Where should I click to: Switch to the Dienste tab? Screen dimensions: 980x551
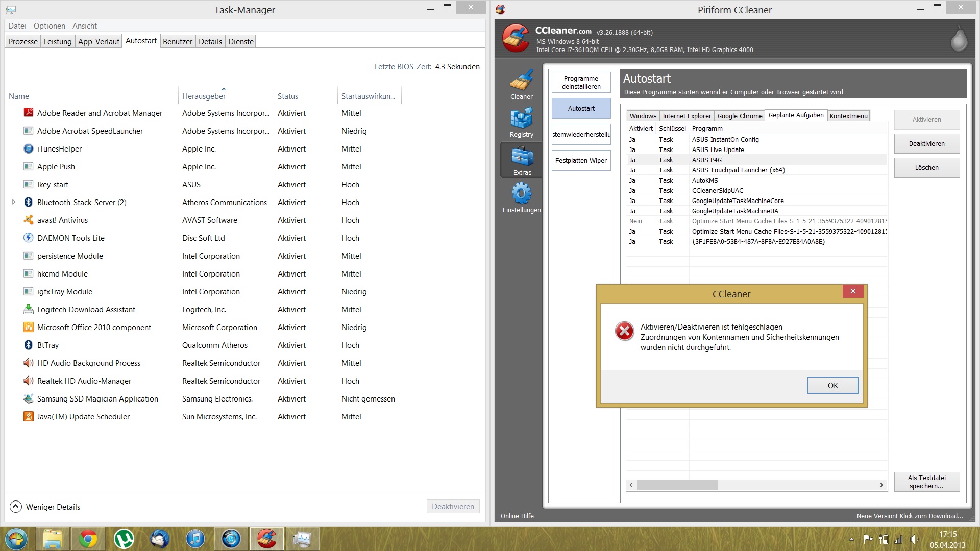coord(240,42)
